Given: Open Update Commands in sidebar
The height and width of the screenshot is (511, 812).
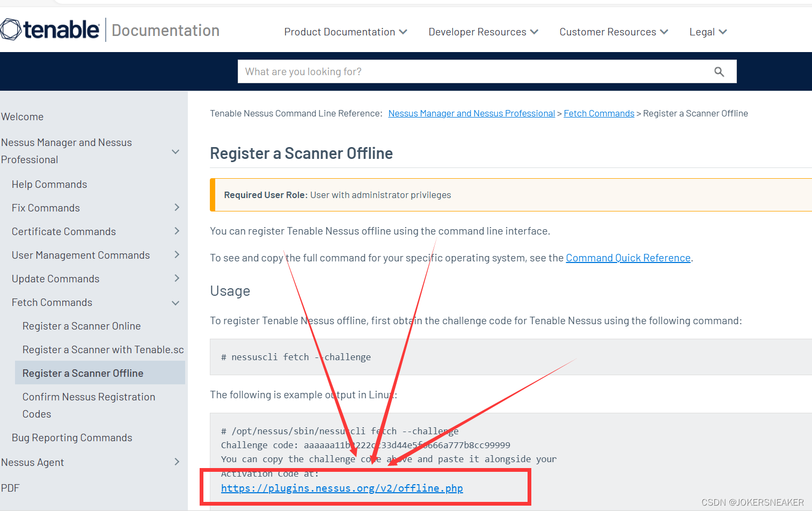Looking at the screenshot, I should pyautogui.click(x=55, y=279).
